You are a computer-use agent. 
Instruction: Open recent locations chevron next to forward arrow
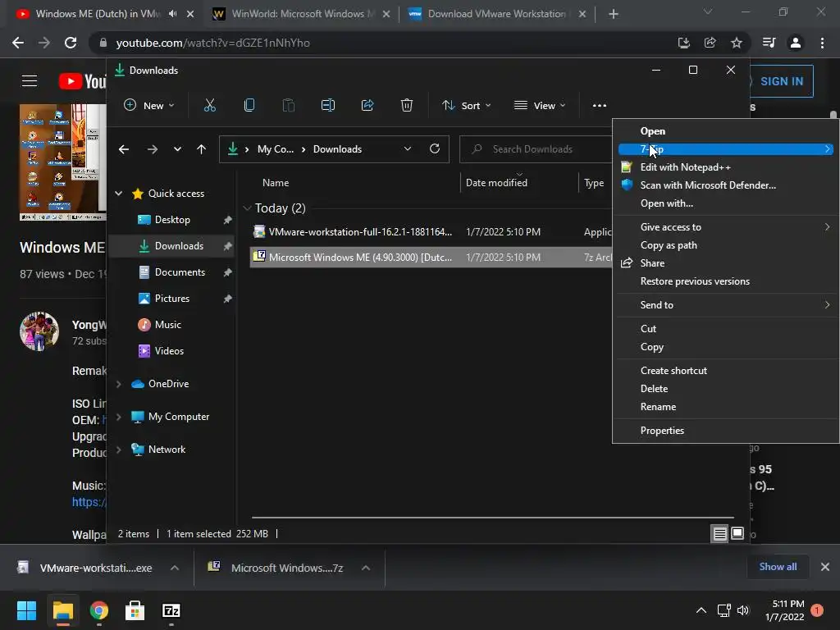tap(177, 149)
